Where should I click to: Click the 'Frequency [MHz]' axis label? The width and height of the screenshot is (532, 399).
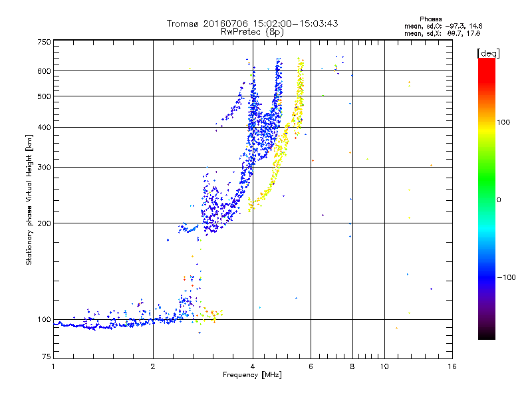pyautogui.click(x=252, y=375)
